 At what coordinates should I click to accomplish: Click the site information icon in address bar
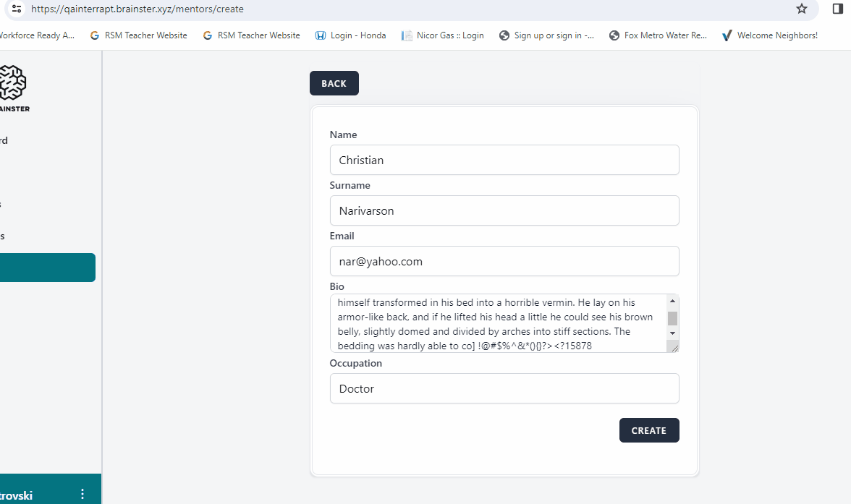[17, 9]
